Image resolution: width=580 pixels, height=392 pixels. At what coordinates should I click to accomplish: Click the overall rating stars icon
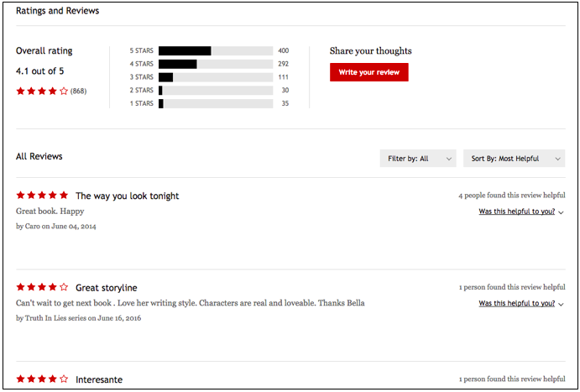coord(42,91)
